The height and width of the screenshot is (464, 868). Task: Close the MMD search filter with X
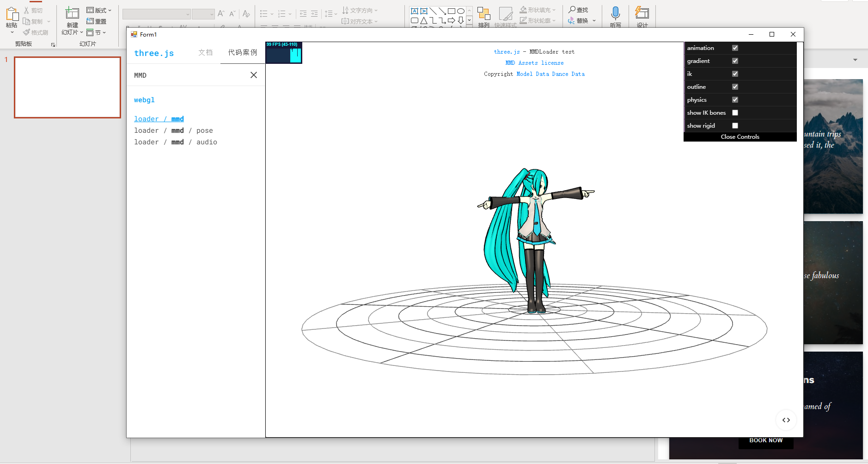(254, 75)
